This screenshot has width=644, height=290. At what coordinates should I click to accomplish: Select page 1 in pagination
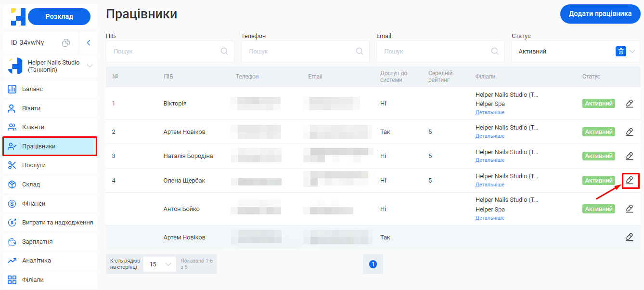pyautogui.click(x=373, y=264)
